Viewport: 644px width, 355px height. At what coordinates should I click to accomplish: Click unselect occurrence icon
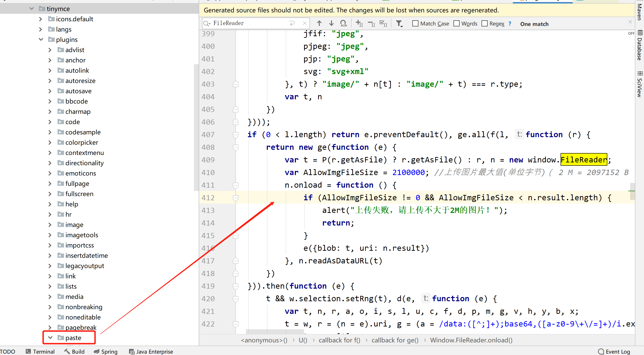click(x=371, y=24)
